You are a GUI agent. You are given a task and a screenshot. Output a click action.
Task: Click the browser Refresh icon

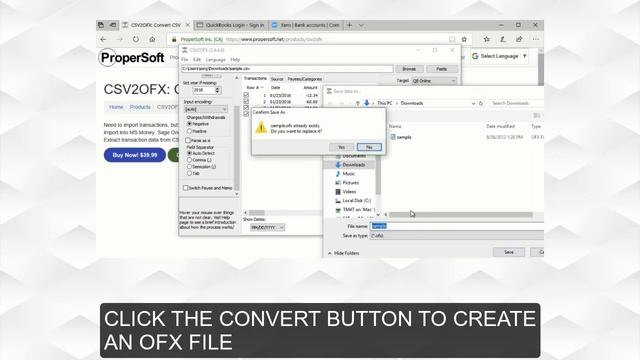coord(136,39)
